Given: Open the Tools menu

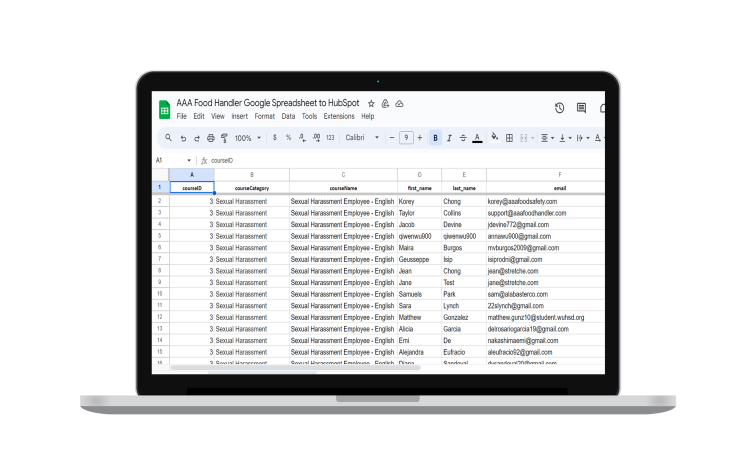Looking at the screenshot, I should 310,117.
